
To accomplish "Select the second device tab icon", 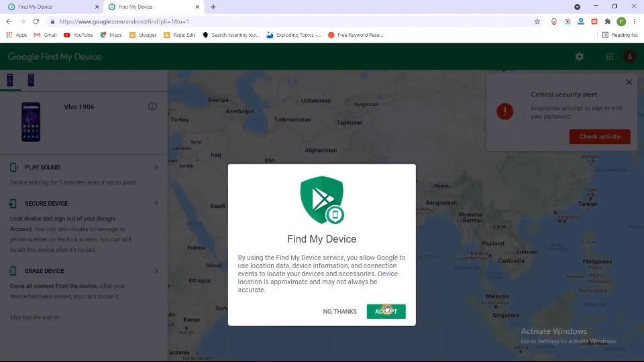I will (31, 80).
